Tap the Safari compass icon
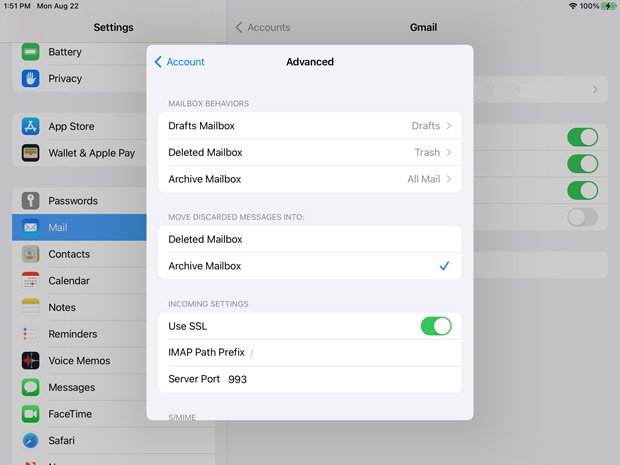The image size is (620, 465). [30, 440]
